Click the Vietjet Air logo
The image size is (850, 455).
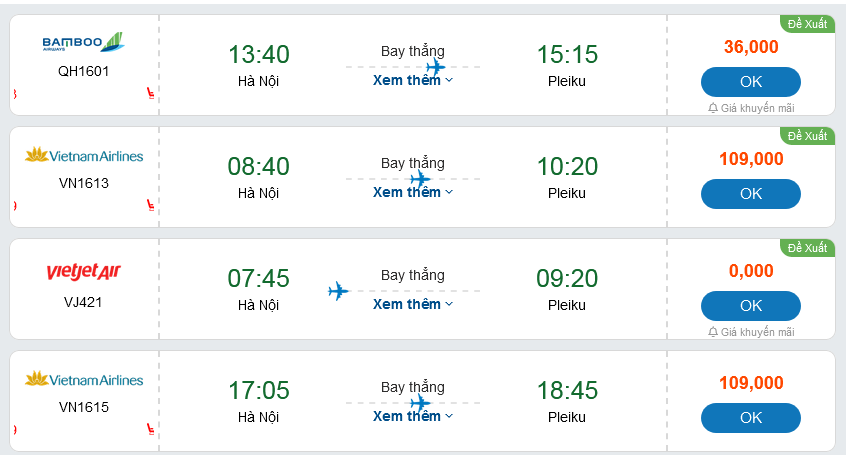click(83, 272)
